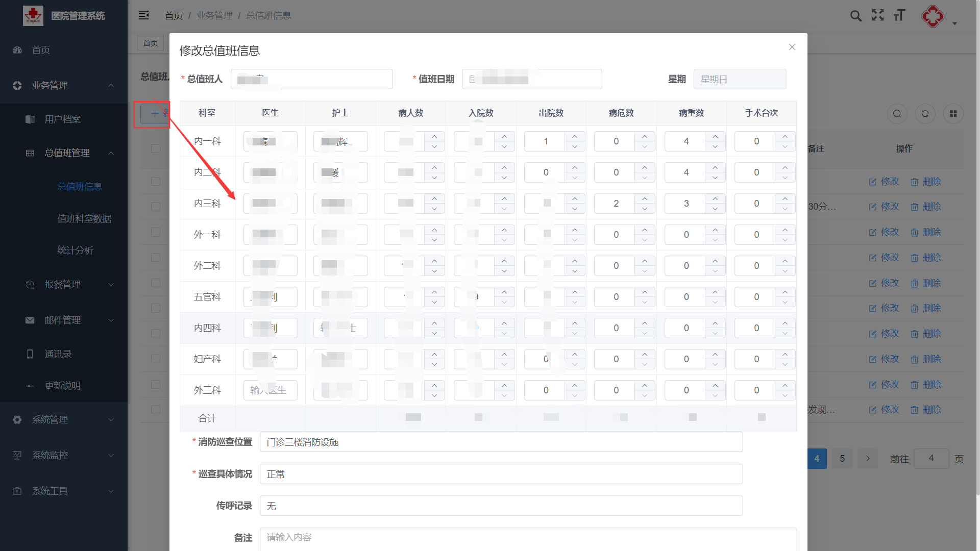
Task: Open 值班科室数据 menu item
Action: pyautogui.click(x=84, y=218)
